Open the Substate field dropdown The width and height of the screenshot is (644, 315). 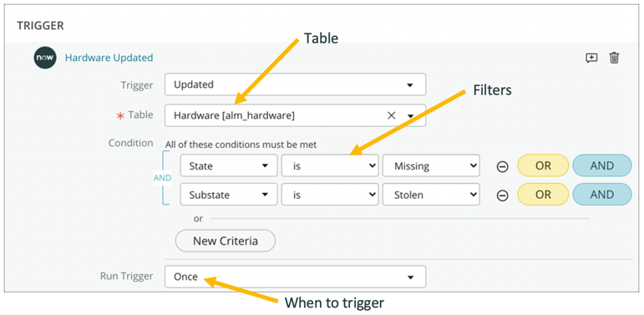[229, 194]
